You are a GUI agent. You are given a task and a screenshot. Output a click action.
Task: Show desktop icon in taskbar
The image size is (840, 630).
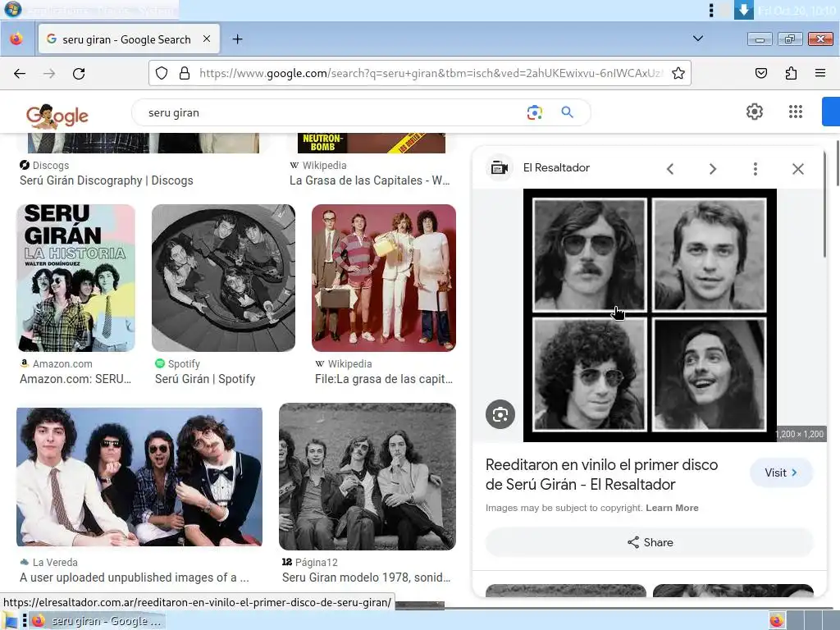coord(10,621)
